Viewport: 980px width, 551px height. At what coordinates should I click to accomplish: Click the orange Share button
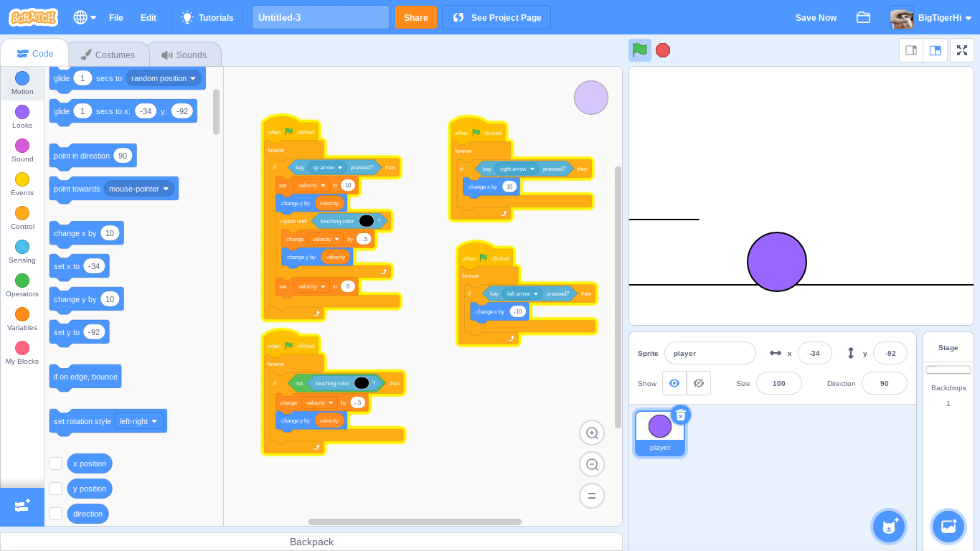pyautogui.click(x=416, y=17)
